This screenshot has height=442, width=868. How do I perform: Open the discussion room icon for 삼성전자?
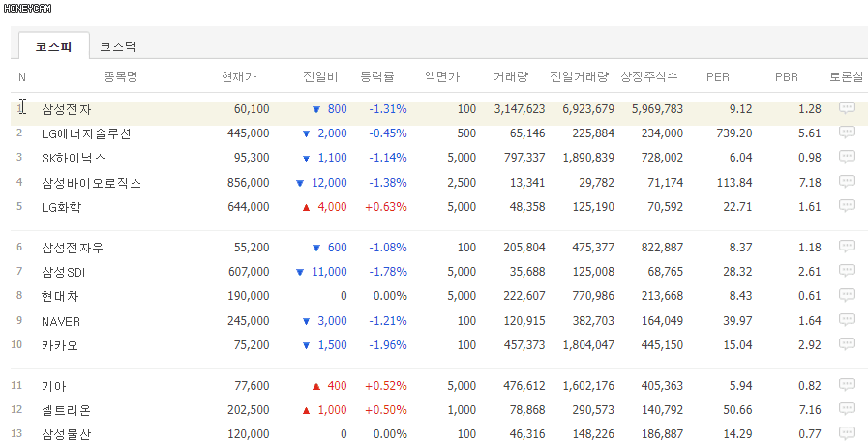(847, 108)
